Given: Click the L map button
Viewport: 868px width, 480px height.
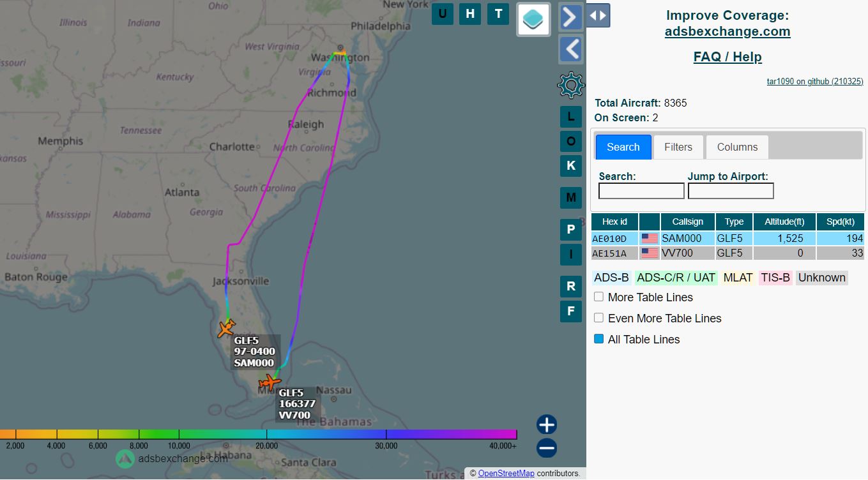Looking at the screenshot, I should [571, 117].
